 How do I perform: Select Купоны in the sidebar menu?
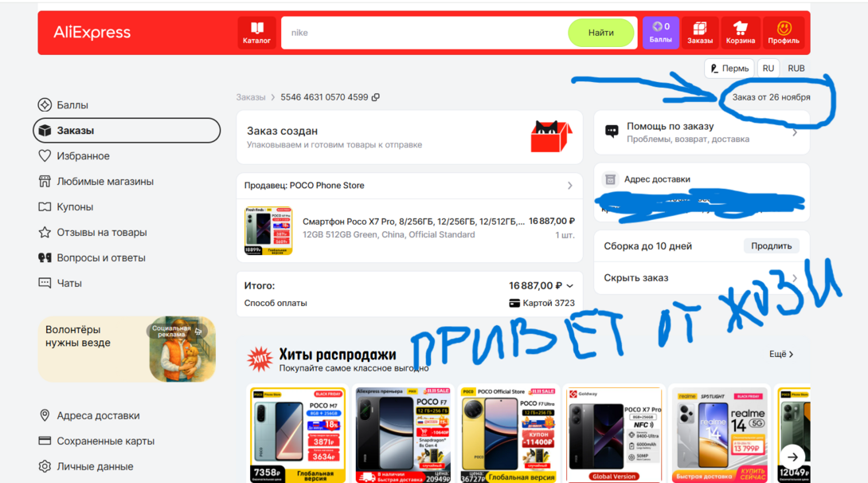[x=74, y=207]
